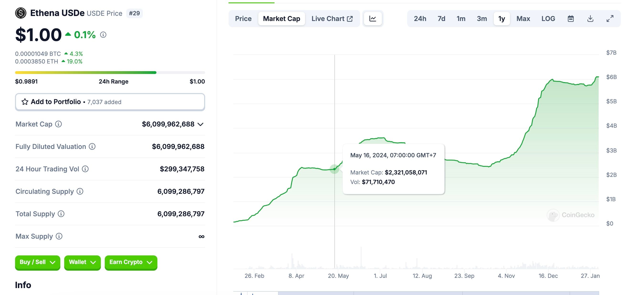Screen dimensions: 644x295
Task: Click the star icon in Add to Portfolio
Action: tap(25, 102)
